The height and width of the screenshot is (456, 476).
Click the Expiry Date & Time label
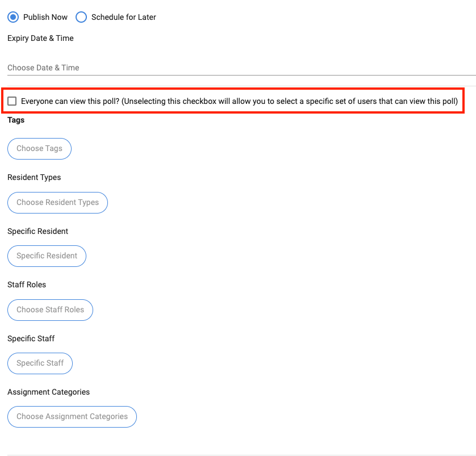[x=40, y=38]
